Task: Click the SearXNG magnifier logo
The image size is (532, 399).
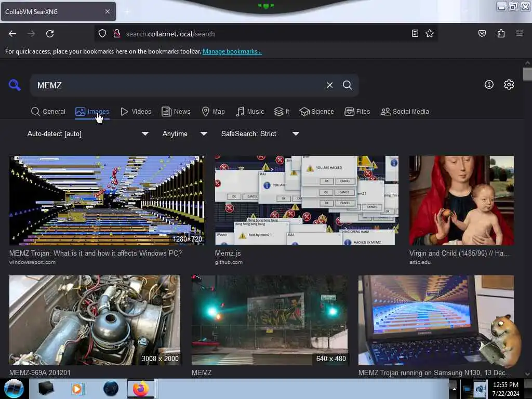Action: pyautogui.click(x=15, y=85)
